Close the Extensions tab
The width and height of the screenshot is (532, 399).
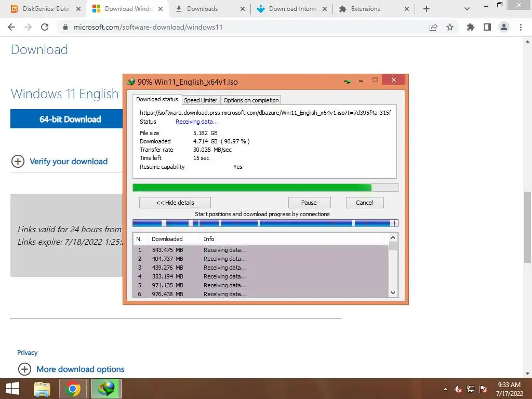pos(407,9)
